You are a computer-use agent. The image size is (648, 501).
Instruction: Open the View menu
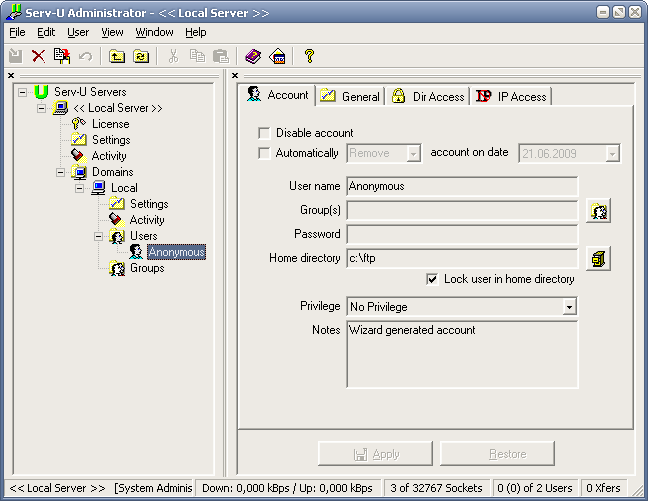pos(112,32)
